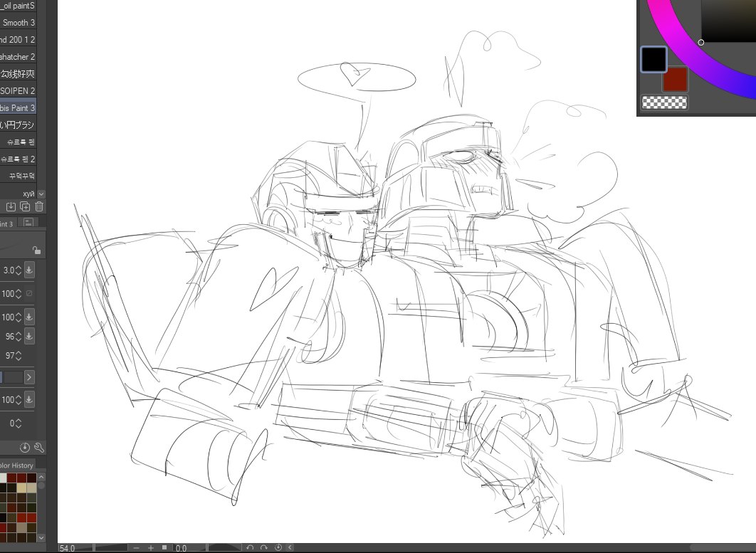756x553 pixels.
Task: Toggle the tool property lock icon
Action: point(36,250)
